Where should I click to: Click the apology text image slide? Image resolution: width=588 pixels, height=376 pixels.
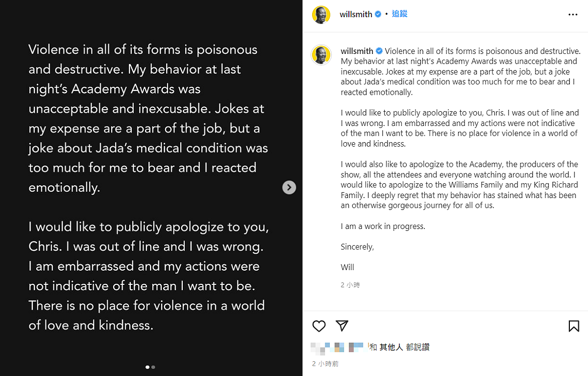point(151,188)
